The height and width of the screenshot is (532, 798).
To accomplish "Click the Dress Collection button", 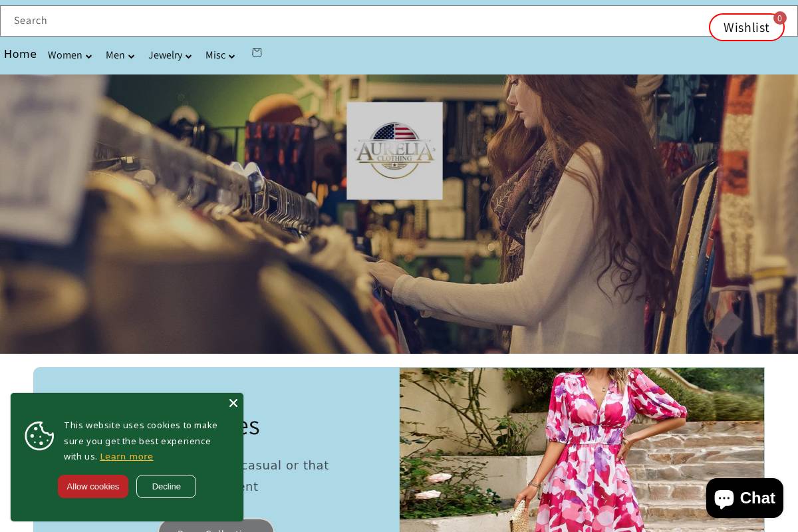I will [216, 529].
